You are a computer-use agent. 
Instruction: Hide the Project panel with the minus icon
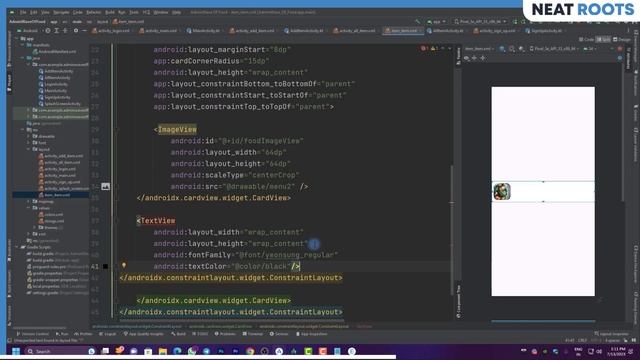click(84, 31)
